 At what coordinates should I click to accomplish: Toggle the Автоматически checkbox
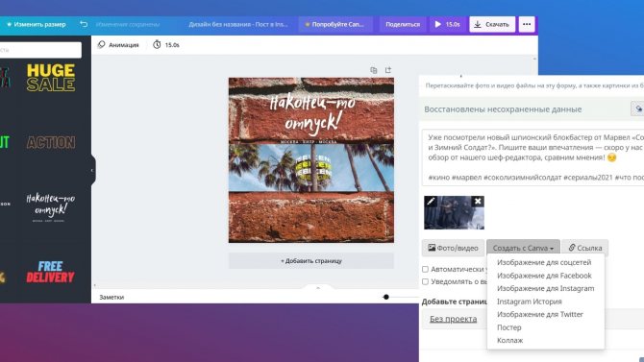425,269
